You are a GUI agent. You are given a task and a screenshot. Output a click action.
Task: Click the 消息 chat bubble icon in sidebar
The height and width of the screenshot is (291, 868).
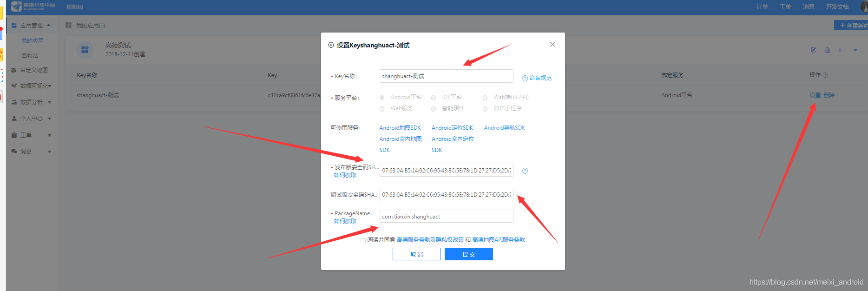click(14, 152)
